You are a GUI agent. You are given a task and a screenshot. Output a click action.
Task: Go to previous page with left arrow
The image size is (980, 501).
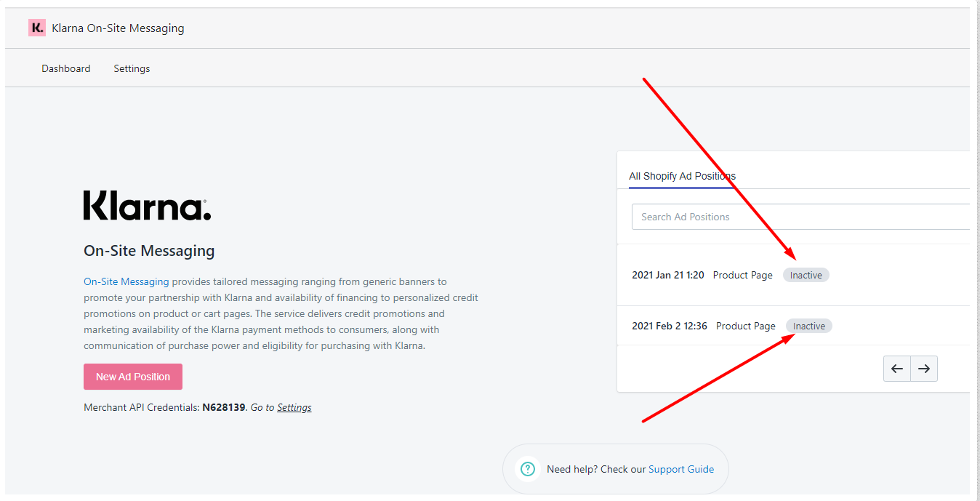(897, 369)
